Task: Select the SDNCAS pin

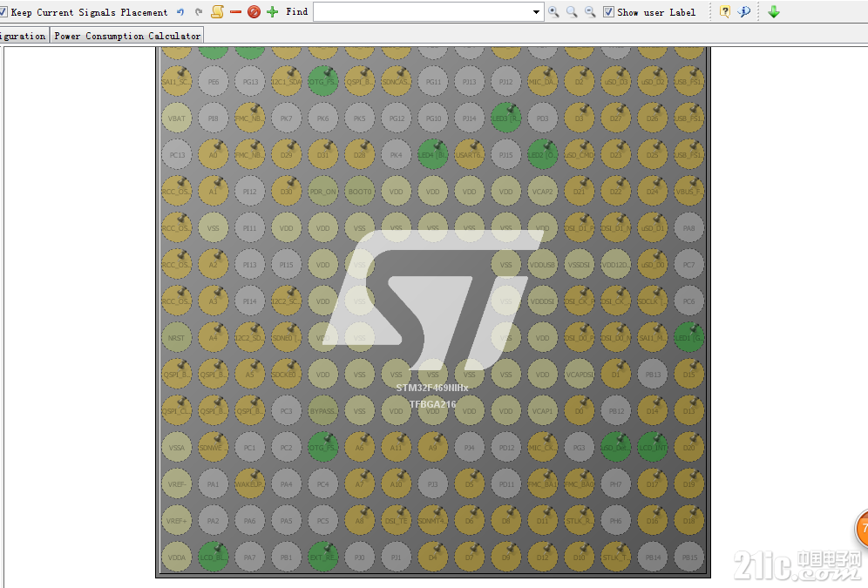Action: click(397, 82)
